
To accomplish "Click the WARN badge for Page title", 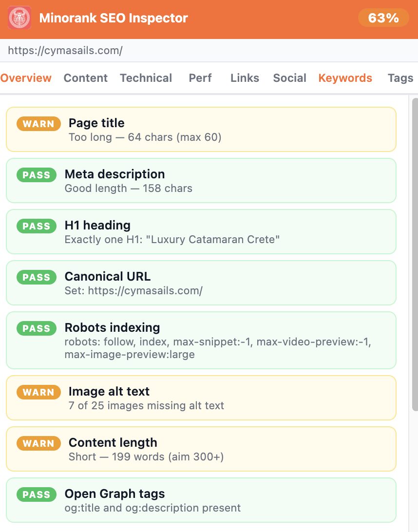I will point(38,124).
